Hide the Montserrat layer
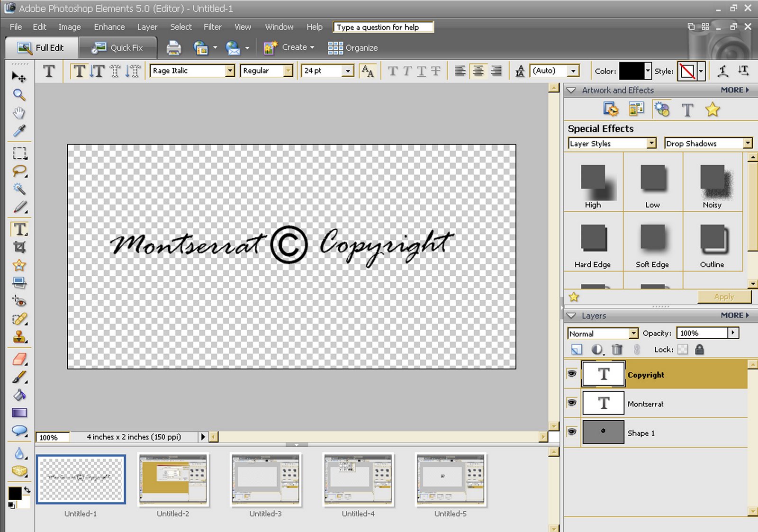The height and width of the screenshot is (532, 758). (x=572, y=403)
